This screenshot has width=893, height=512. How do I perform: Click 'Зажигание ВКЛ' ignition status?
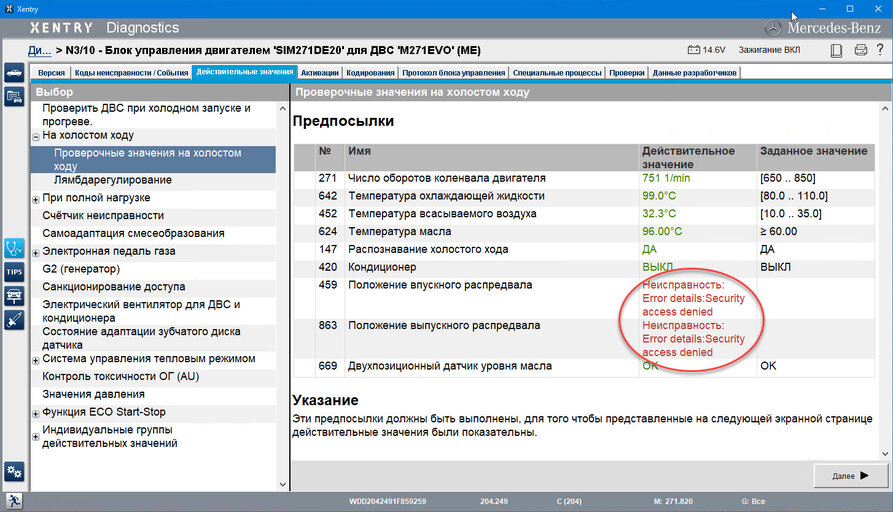769,50
